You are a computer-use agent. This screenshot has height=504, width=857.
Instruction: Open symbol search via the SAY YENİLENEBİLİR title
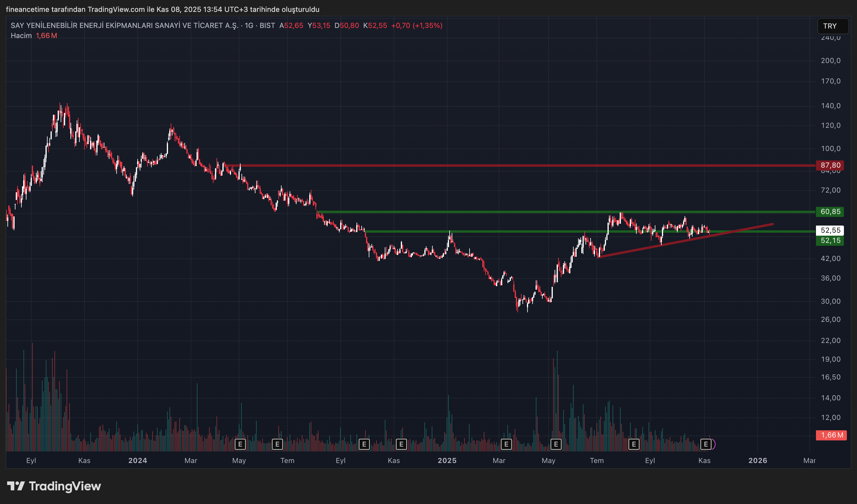click(x=123, y=25)
